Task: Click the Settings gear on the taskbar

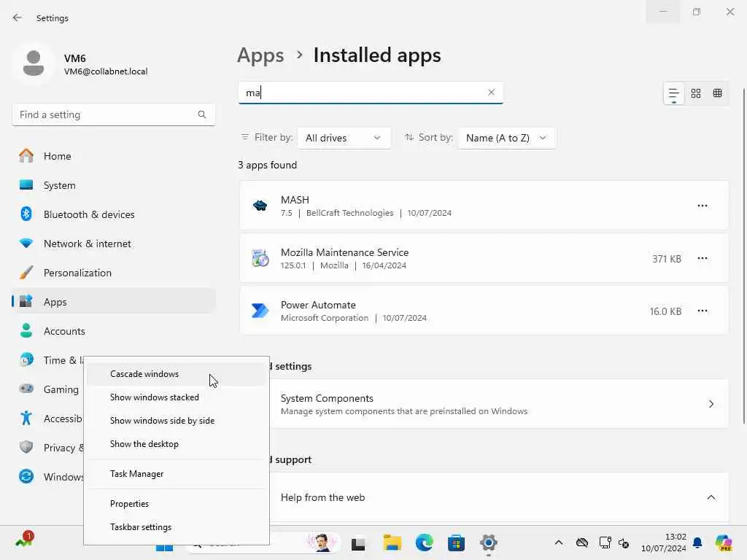Action: click(x=488, y=542)
